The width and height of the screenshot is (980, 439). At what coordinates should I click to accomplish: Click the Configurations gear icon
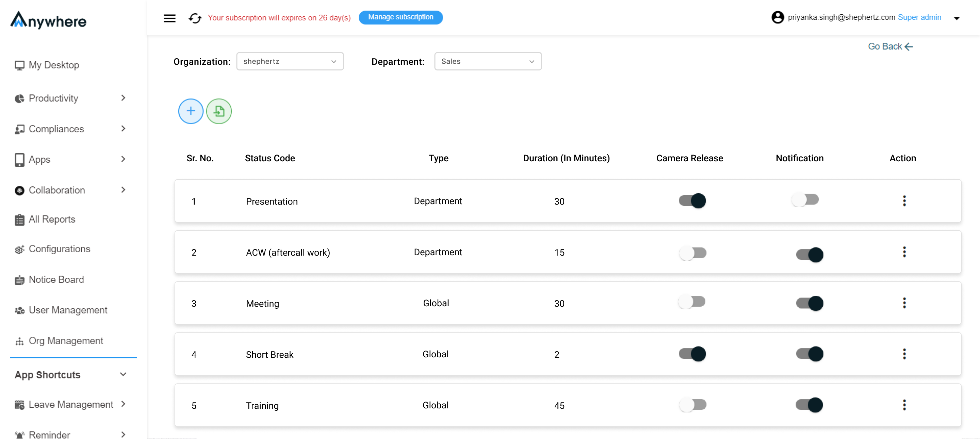coord(19,249)
